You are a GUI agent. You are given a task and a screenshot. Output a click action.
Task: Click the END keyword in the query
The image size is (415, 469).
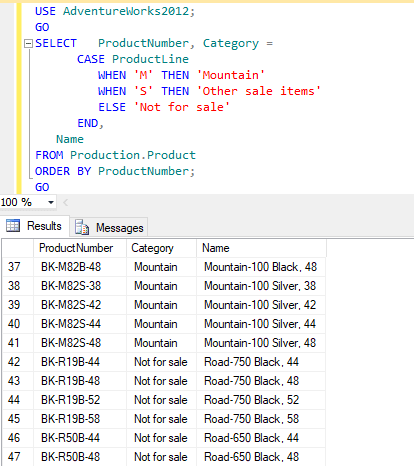coord(88,123)
